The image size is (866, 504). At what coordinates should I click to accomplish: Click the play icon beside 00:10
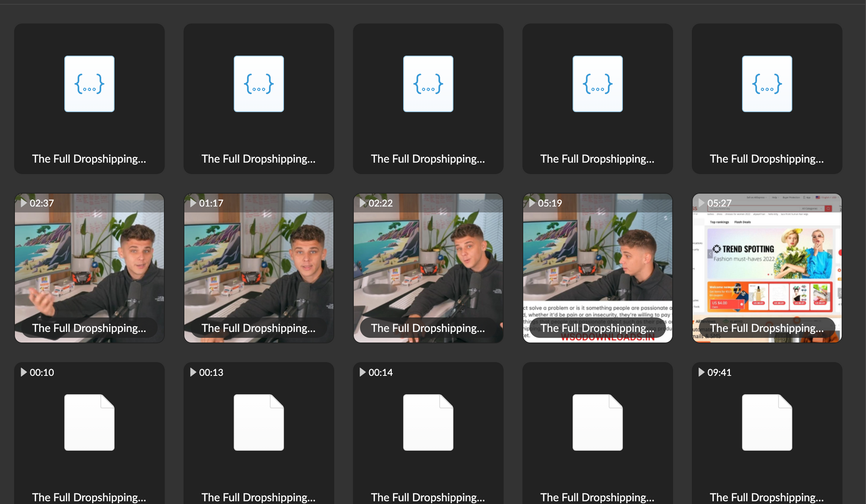24,372
